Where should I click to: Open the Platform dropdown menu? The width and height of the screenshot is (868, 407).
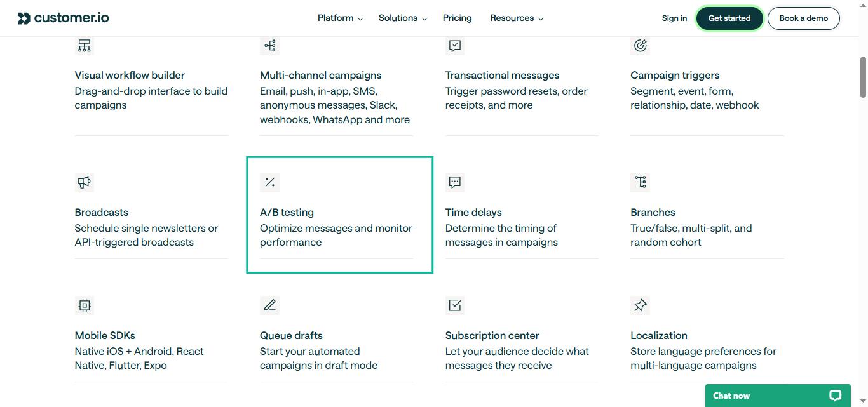pos(339,18)
